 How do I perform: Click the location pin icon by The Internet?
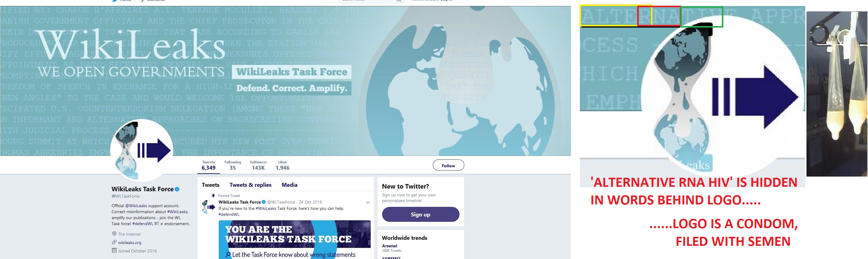point(114,234)
